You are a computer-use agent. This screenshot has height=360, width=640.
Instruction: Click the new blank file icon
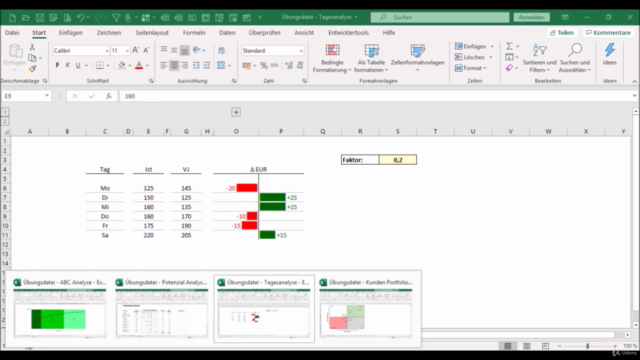[12, 18]
